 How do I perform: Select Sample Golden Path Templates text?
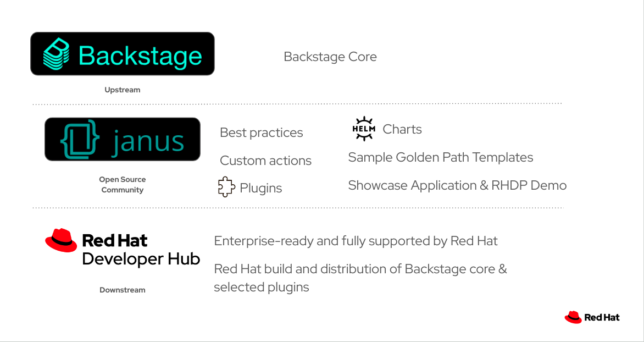(x=441, y=157)
